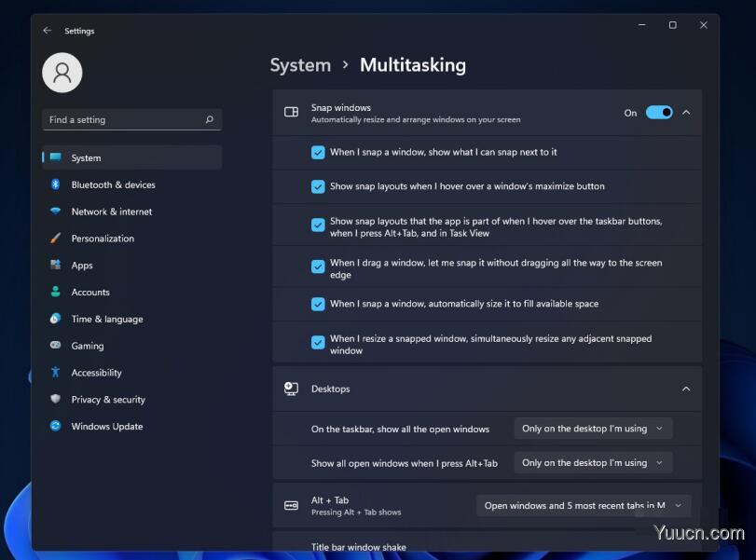Screen dimensions: 756x560
Task: Uncheck snap without dragging to screen edge
Action: (318, 266)
